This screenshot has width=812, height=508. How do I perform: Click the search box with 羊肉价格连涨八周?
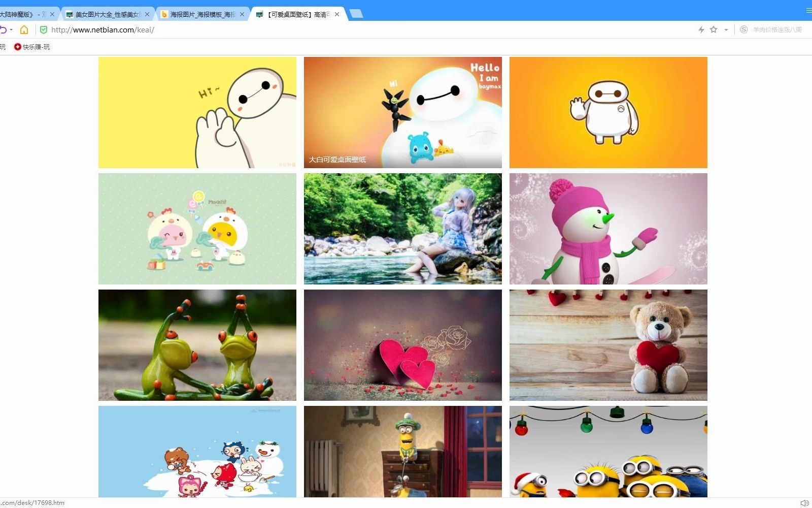point(778,30)
